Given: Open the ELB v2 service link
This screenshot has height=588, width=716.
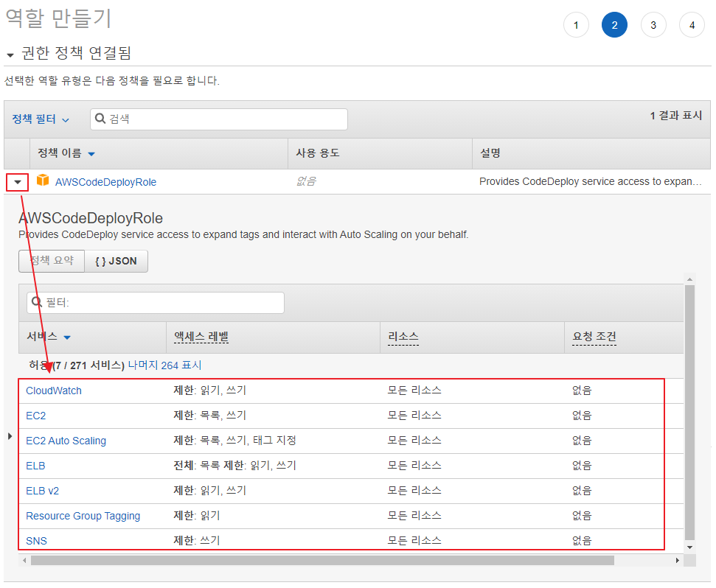Looking at the screenshot, I should click(x=42, y=491).
